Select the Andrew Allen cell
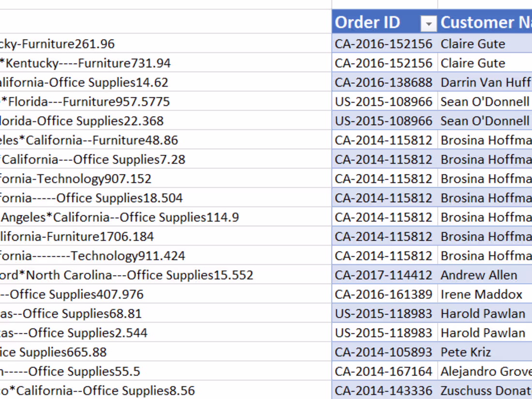The image size is (532, 399). click(x=479, y=275)
